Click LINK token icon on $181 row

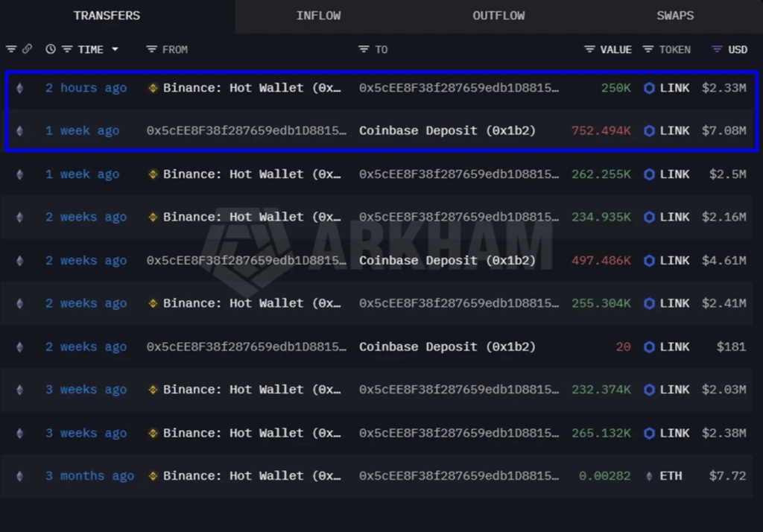(x=649, y=347)
